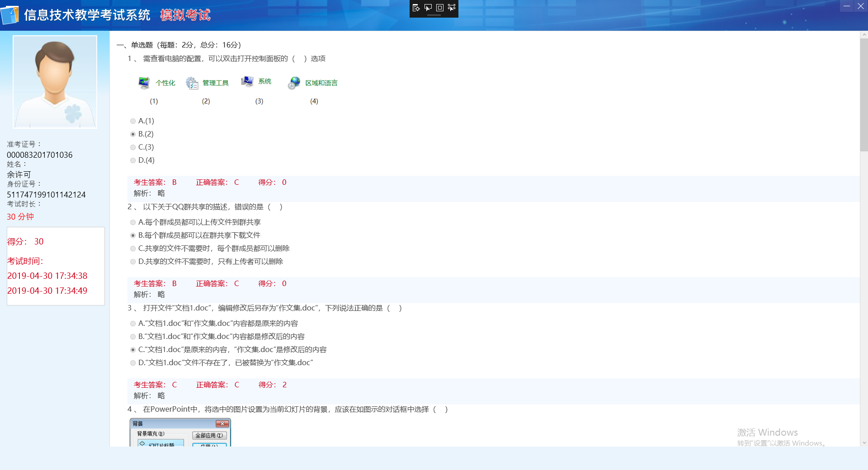Viewport: 868px width, 470px height.
Task: Select question 2 option C about deleting files
Action: pos(133,249)
